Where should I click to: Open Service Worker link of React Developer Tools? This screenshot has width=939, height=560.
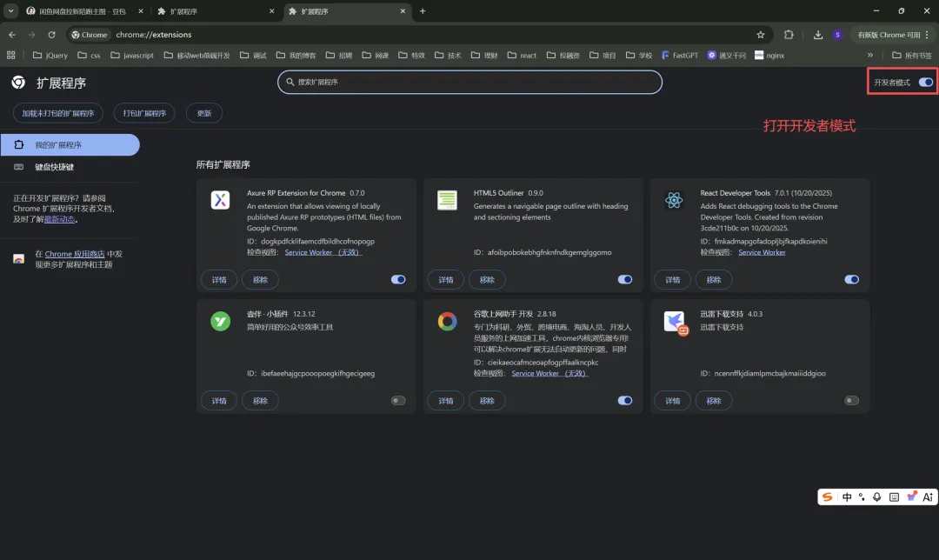(762, 253)
